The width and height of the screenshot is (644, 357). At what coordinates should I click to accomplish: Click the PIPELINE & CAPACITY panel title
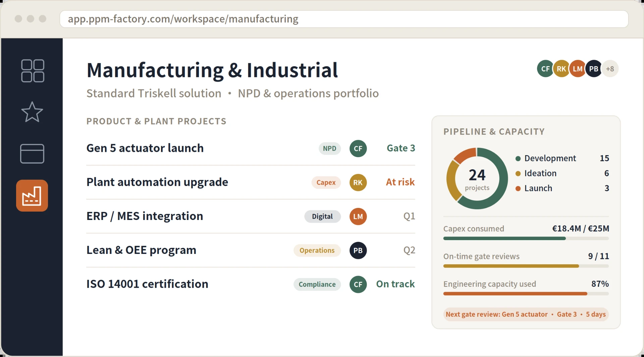point(494,132)
